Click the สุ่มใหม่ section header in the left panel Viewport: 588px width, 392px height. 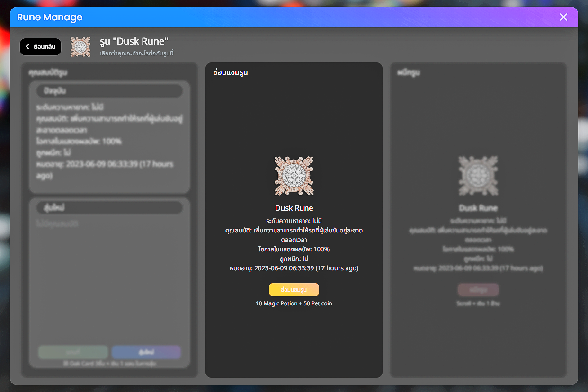click(109, 207)
